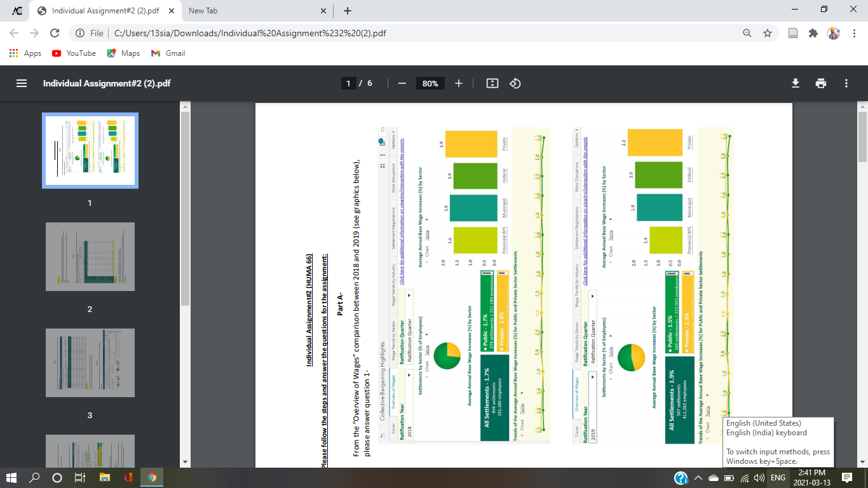The height and width of the screenshot is (488, 868).
Task: Download the PDF file
Action: (795, 83)
